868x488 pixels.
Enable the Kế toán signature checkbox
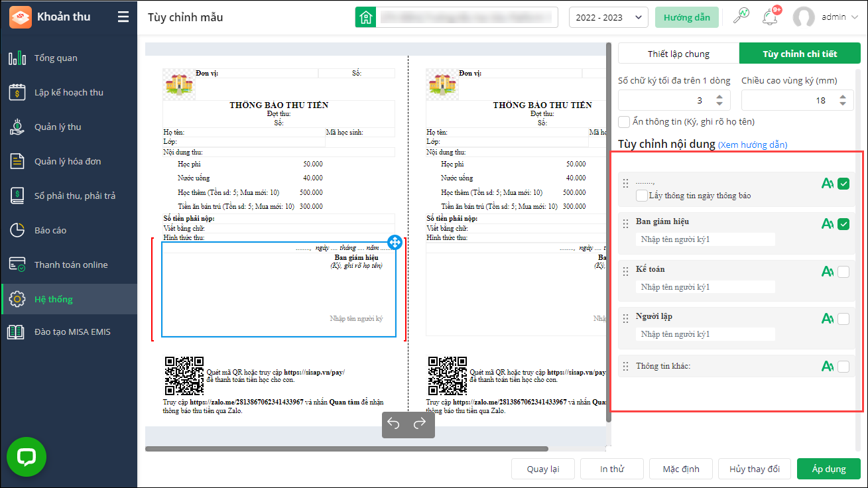click(843, 271)
